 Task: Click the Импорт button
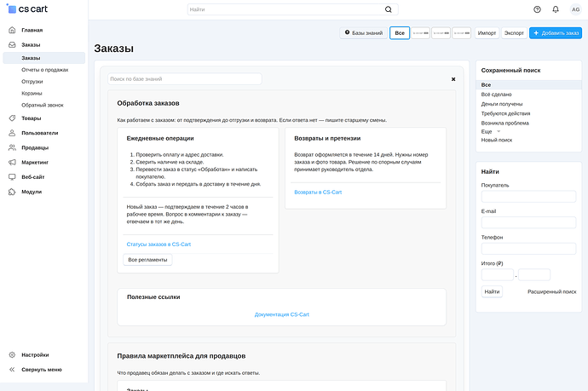[x=487, y=33]
